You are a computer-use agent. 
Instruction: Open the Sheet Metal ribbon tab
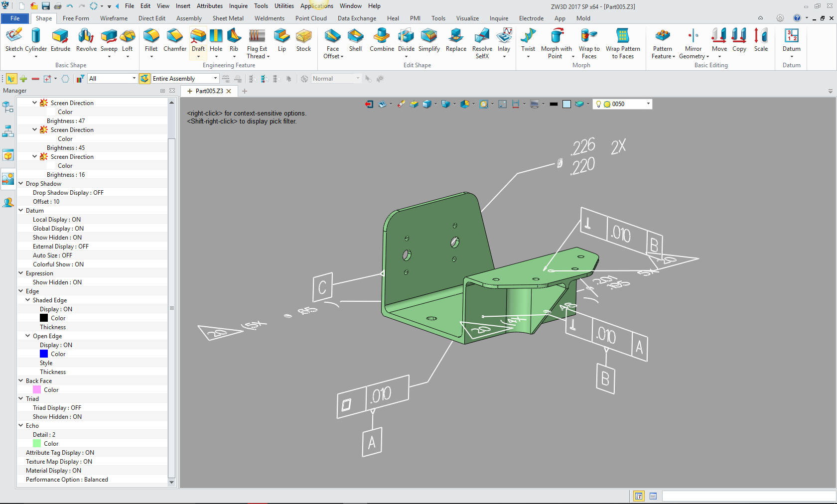pos(228,18)
